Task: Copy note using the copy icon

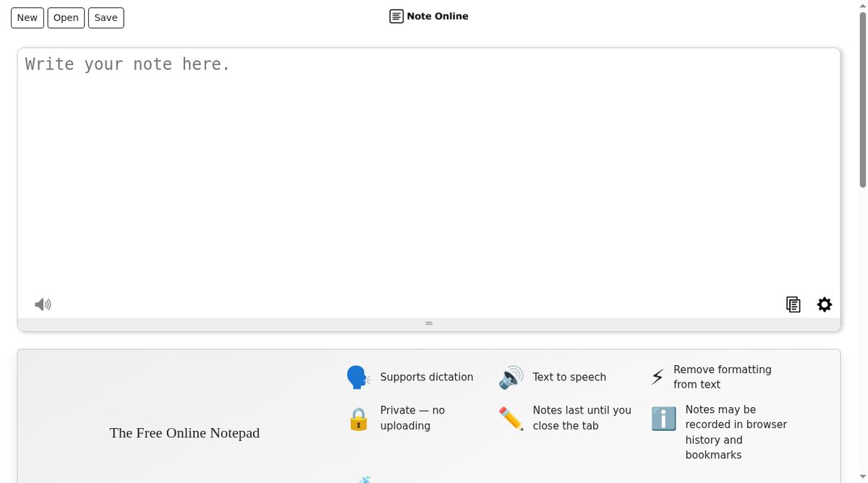Action: (793, 304)
